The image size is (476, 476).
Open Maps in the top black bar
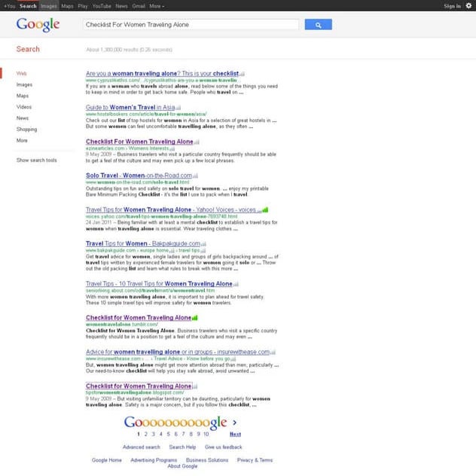(67, 6)
